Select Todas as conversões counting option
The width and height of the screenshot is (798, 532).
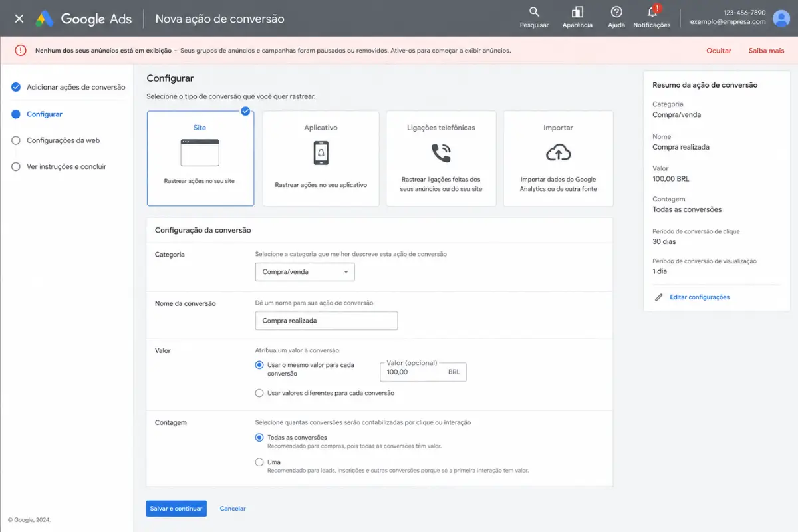click(x=259, y=438)
